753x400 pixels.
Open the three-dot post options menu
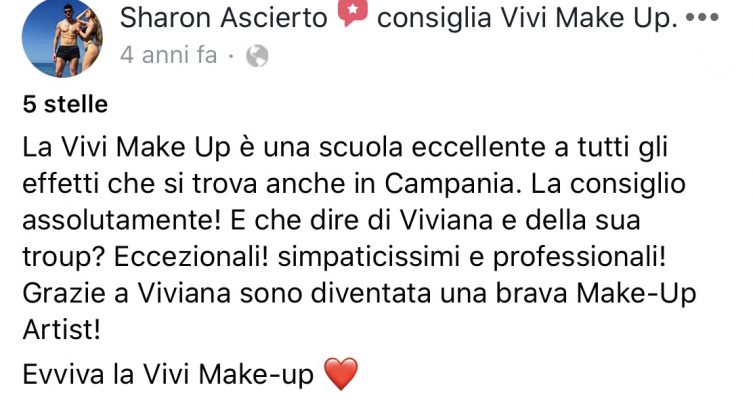coord(702,18)
